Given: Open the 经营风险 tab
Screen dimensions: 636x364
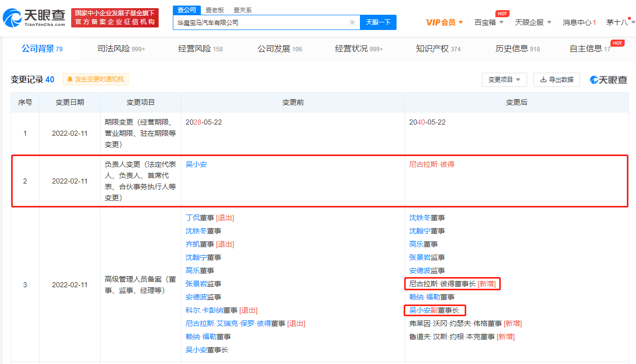Looking at the screenshot, I should tap(200, 49).
